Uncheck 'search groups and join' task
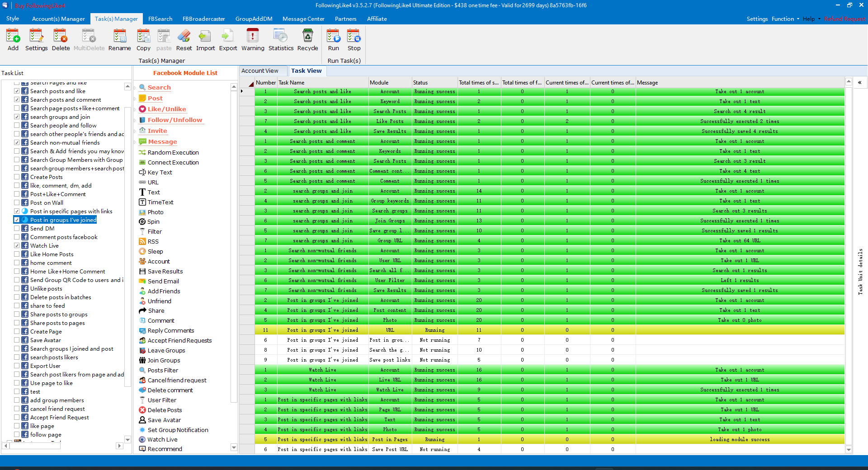This screenshot has height=470, width=868. tap(17, 117)
